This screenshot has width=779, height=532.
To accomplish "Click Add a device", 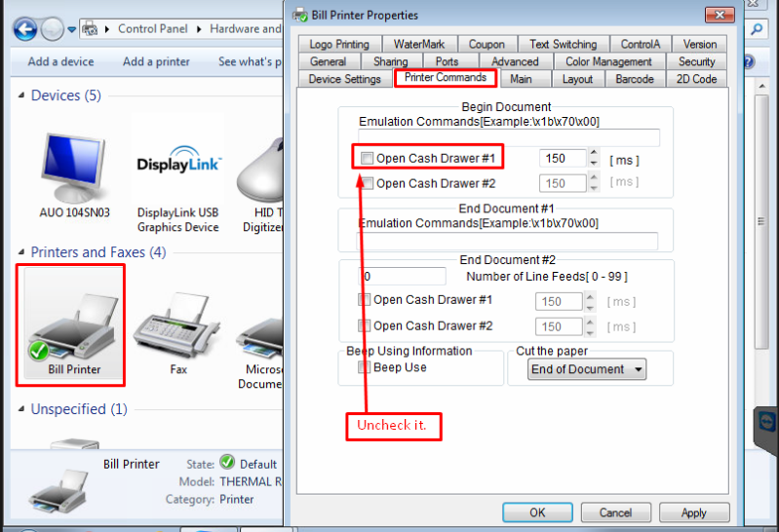I will click(x=60, y=61).
